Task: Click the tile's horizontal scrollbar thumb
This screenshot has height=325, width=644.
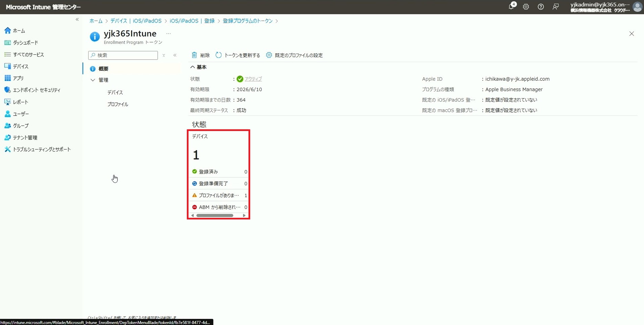Action: (215, 215)
